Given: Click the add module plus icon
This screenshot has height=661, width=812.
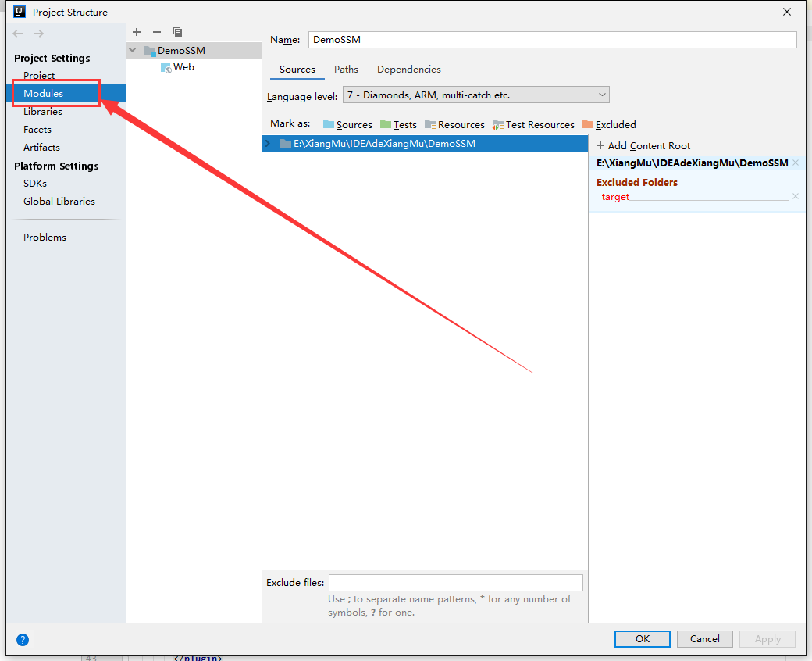Looking at the screenshot, I should tap(137, 32).
